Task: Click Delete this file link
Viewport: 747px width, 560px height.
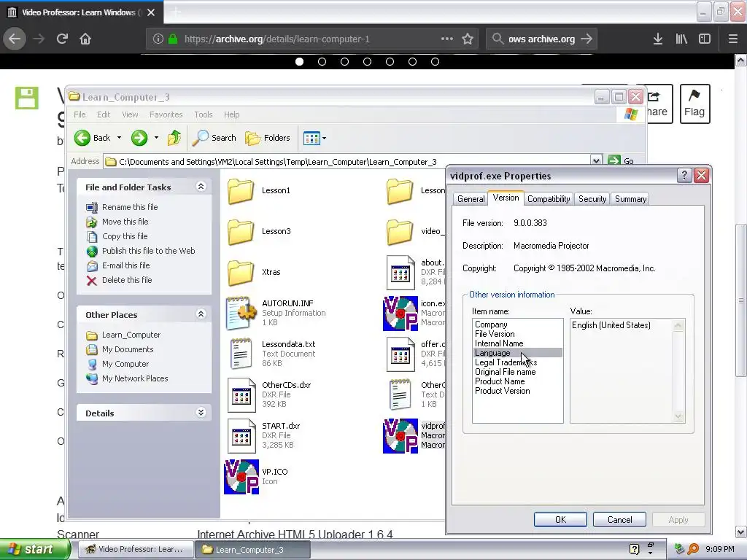Action: coord(127,280)
